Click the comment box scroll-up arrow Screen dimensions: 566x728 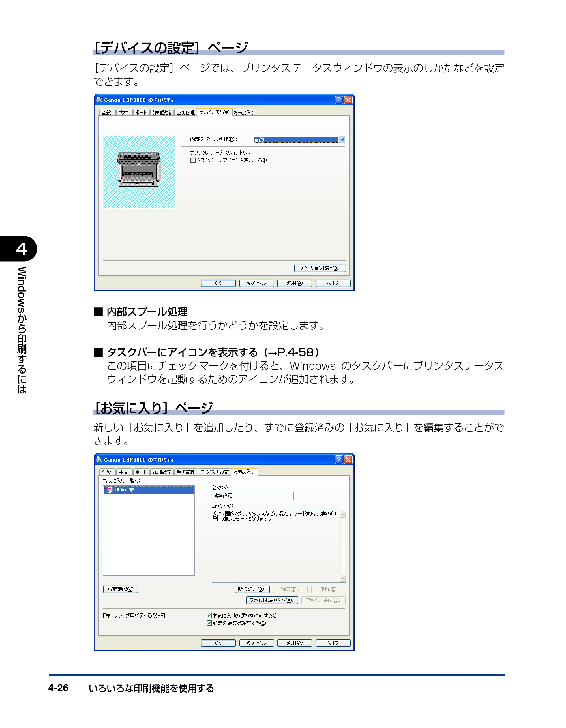pyautogui.click(x=342, y=514)
